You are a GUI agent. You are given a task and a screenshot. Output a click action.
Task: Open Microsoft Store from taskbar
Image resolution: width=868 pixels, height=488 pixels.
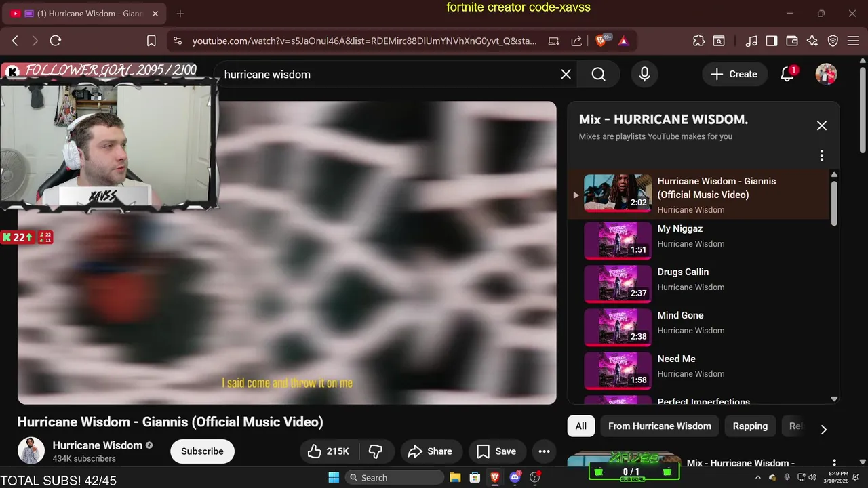475,477
